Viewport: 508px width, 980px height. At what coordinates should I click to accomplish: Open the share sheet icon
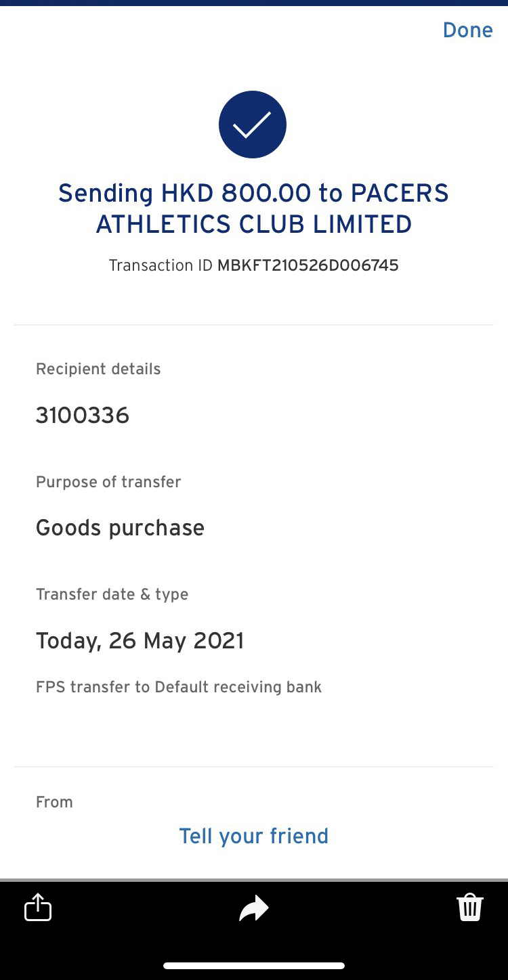pyautogui.click(x=38, y=908)
